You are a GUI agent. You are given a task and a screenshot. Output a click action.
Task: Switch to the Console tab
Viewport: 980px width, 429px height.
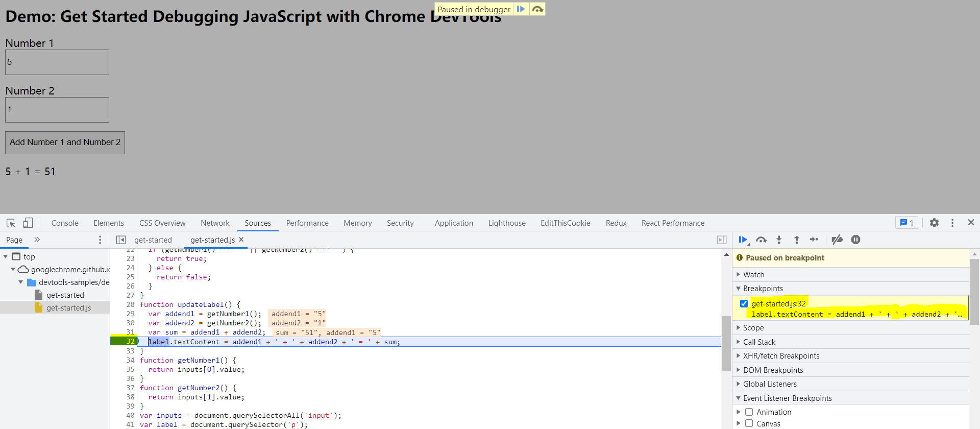click(x=65, y=223)
